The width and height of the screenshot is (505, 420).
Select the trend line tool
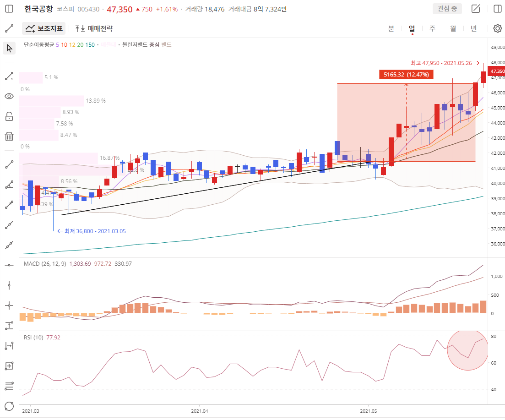9,164
